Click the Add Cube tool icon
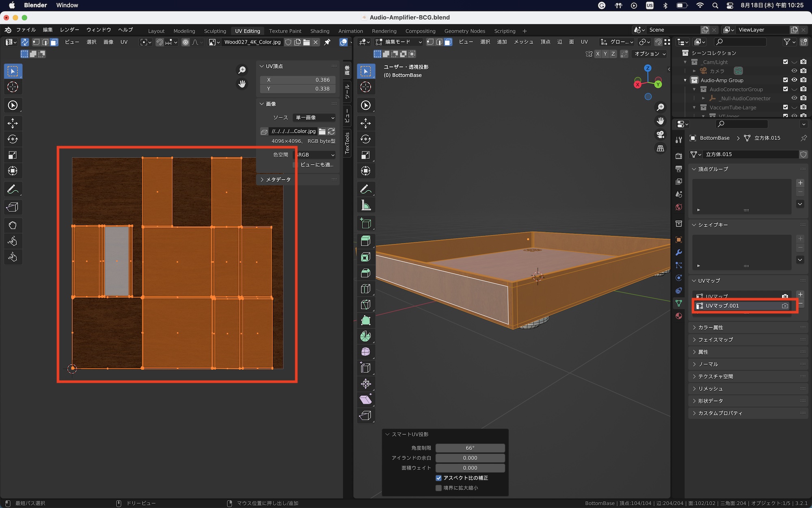The width and height of the screenshot is (812, 508). coord(365,223)
